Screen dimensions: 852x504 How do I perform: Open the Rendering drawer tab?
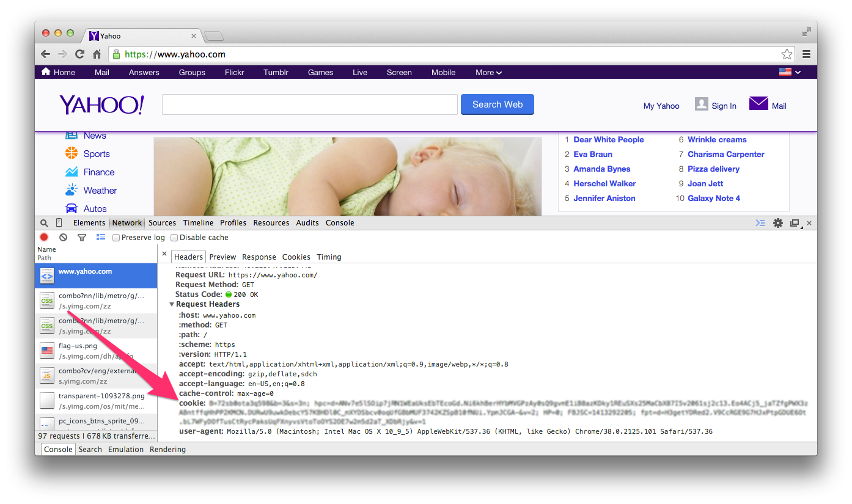[167, 450]
